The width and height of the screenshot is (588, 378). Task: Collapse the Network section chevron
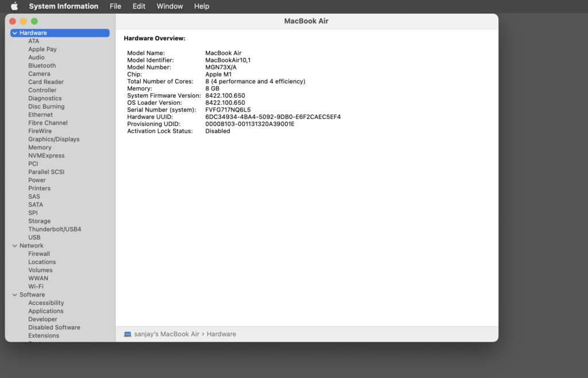tap(14, 246)
